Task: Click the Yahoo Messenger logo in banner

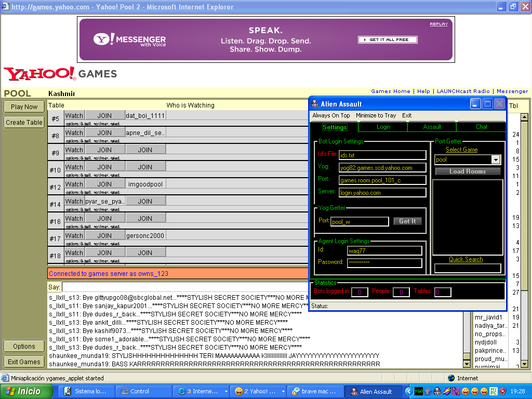Action: 130,39
